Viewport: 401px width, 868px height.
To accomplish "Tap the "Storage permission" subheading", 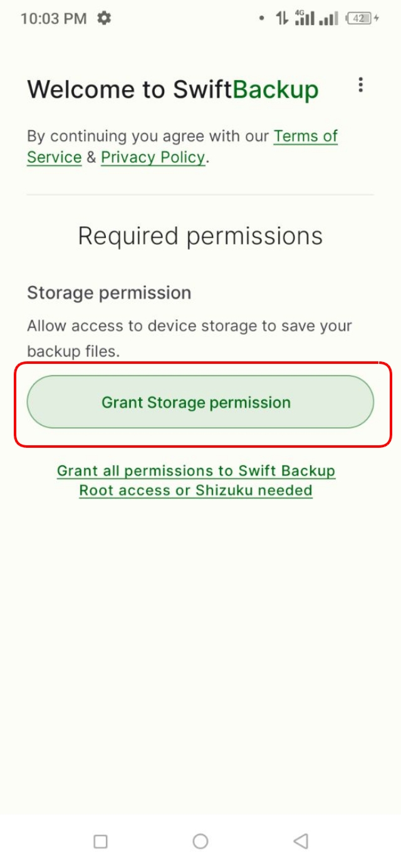I will tap(109, 293).
